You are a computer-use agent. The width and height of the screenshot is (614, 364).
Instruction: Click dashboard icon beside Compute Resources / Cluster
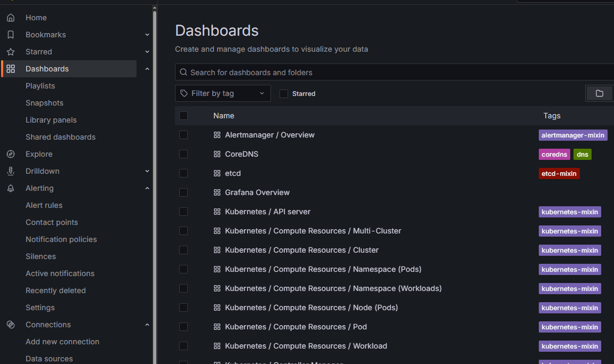click(x=217, y=250)
